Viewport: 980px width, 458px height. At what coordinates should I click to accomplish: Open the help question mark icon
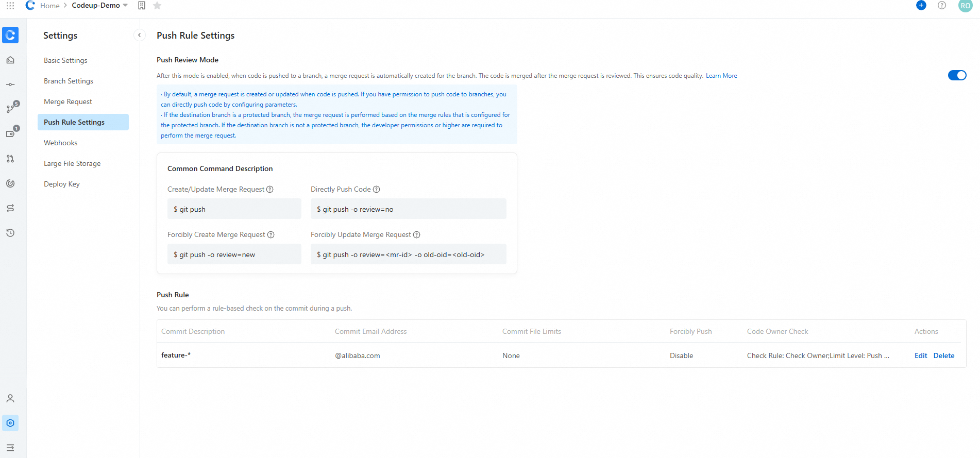coord(942,5)
